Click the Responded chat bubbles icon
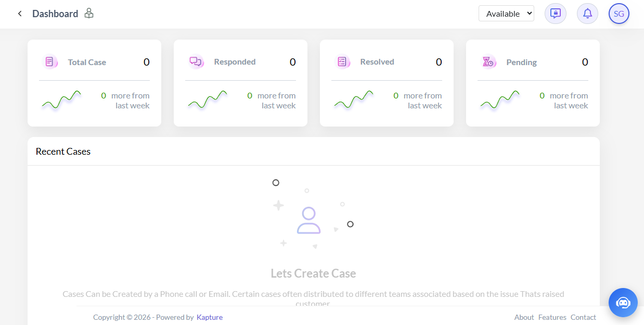Image resolution: width=644 pixels, height=325 pixels. pos(196,62)
